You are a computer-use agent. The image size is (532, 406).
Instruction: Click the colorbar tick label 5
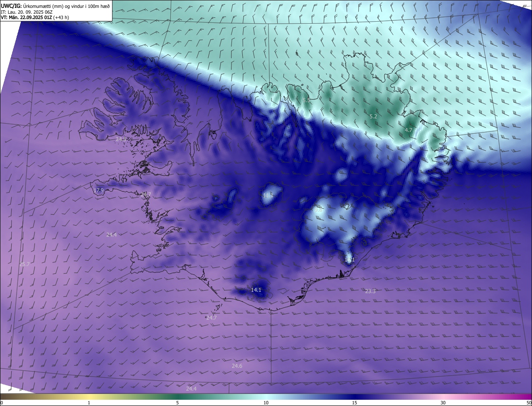[x=177, y=403]
